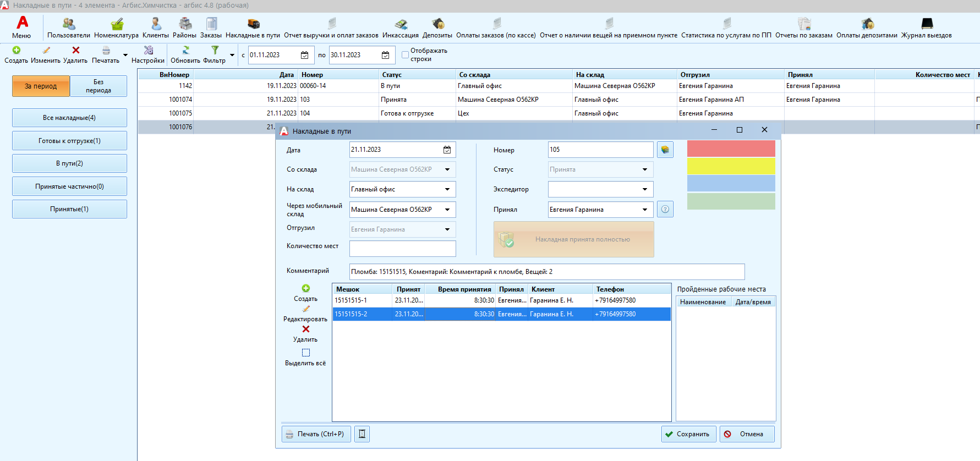Viewport: 980px width, 461px height.
Task: Open Депозиты section
Action: 437,28
